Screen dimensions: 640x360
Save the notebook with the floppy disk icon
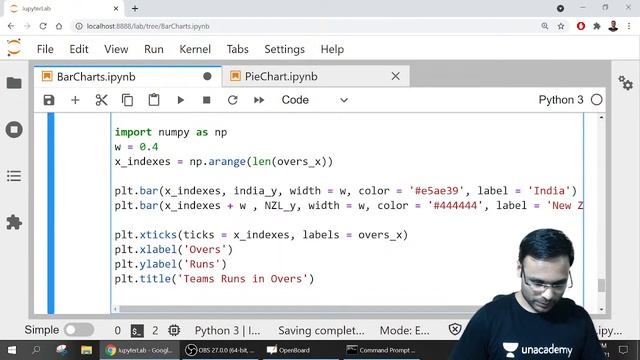click(x=49, y=100)
